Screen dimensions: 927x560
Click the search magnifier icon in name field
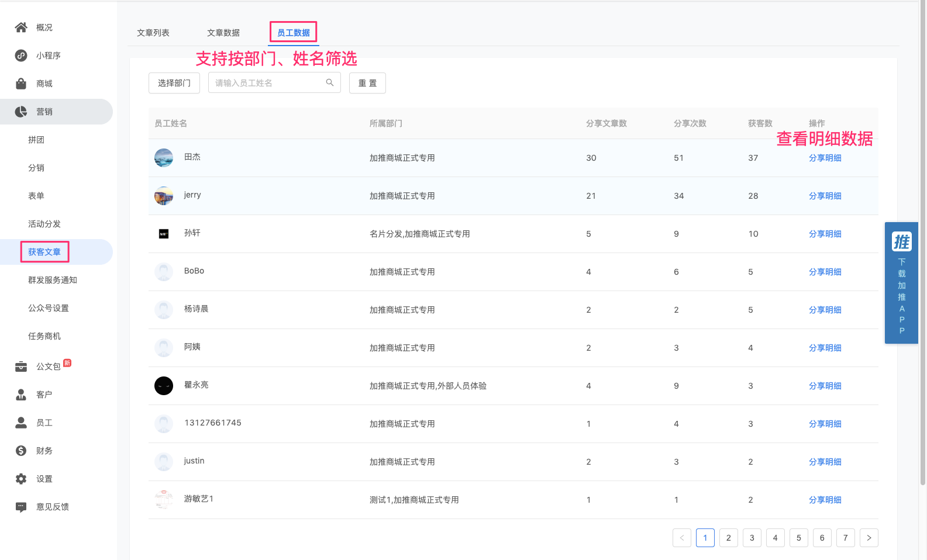tap(330, 83)
